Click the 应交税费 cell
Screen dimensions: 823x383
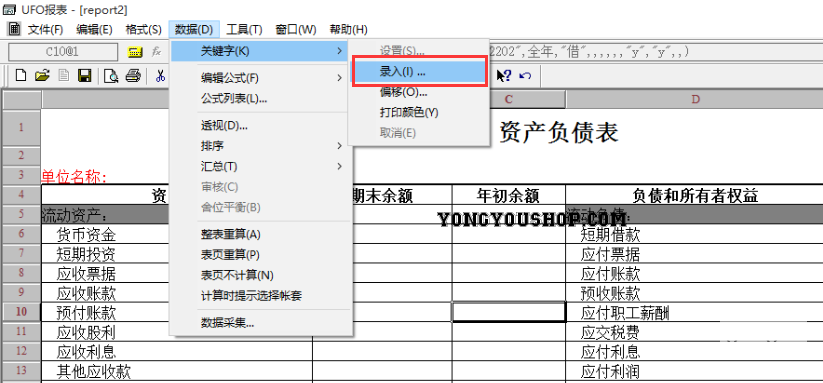[695, 332]
